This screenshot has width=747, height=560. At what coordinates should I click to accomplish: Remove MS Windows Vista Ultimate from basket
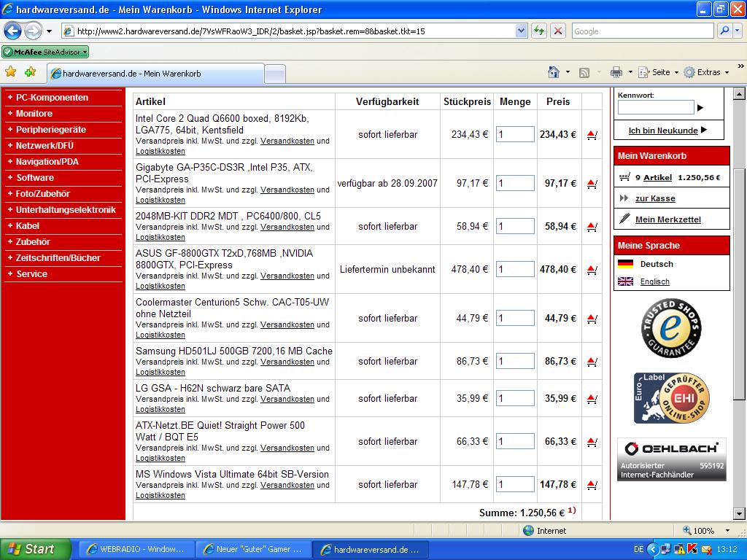coord(592,485)
